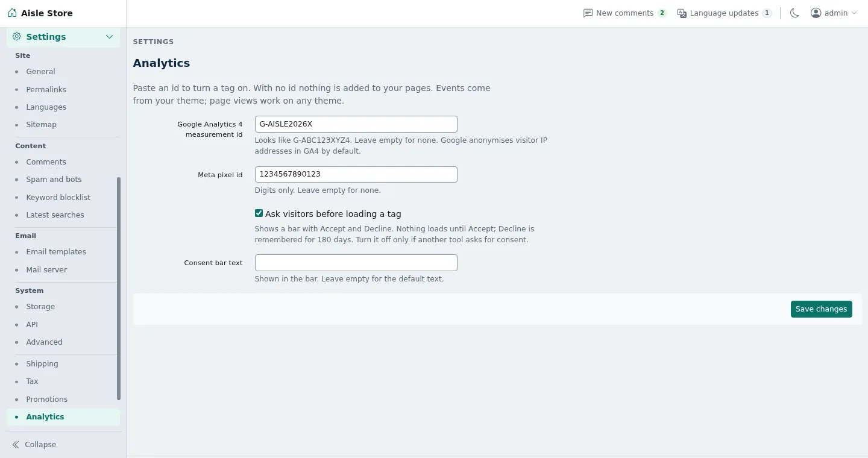The height and width of the screenshot is (458, 868).
Task: Click the Language updates translate icon
Action: pos(682,13)
